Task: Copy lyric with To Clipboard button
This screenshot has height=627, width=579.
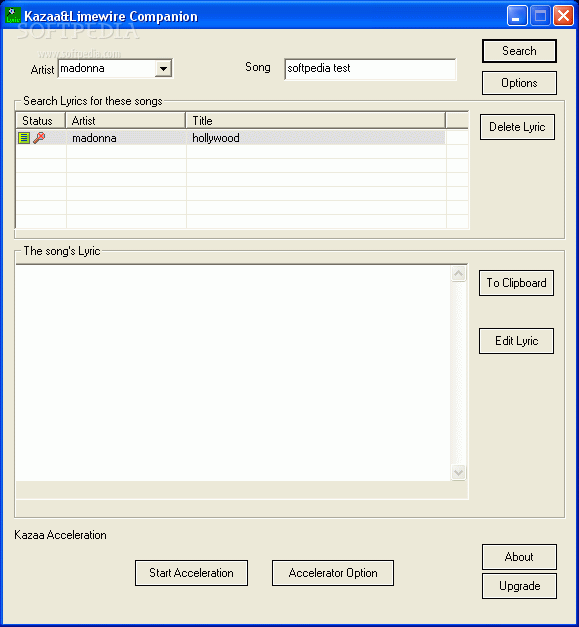Action: (516, 283)
